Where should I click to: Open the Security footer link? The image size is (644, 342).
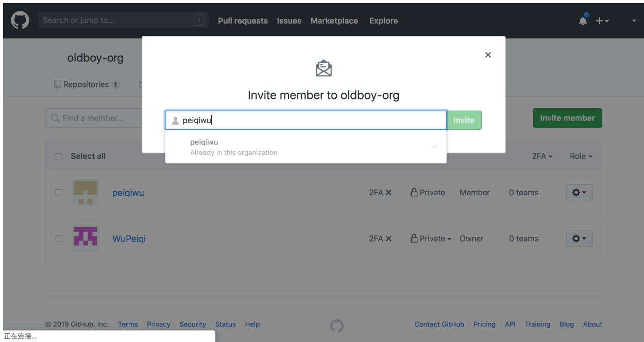click(x=193, y=324)
